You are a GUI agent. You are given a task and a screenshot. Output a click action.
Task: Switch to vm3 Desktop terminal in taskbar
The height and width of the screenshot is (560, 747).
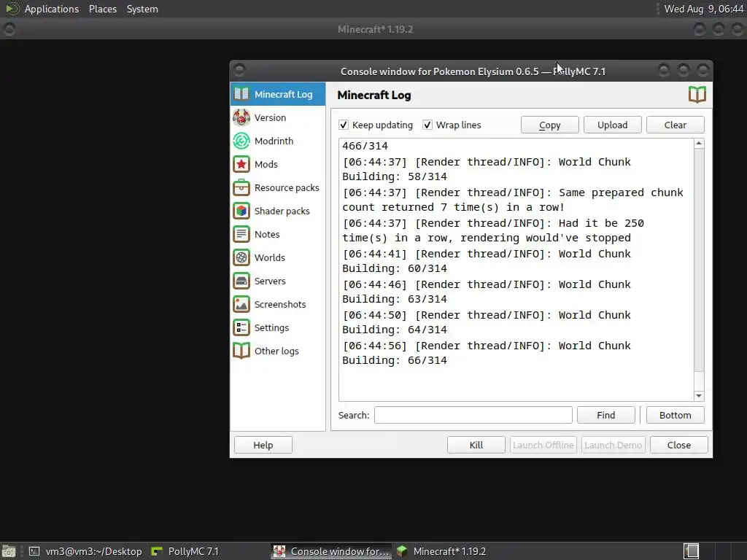click(86, 551)
